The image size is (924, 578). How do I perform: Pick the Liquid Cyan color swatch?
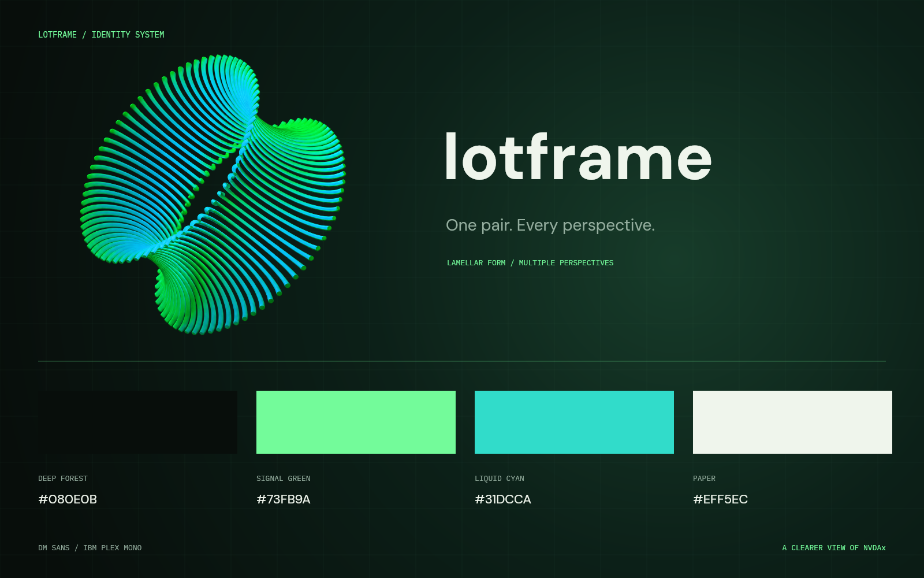click(x=574, y=422)
